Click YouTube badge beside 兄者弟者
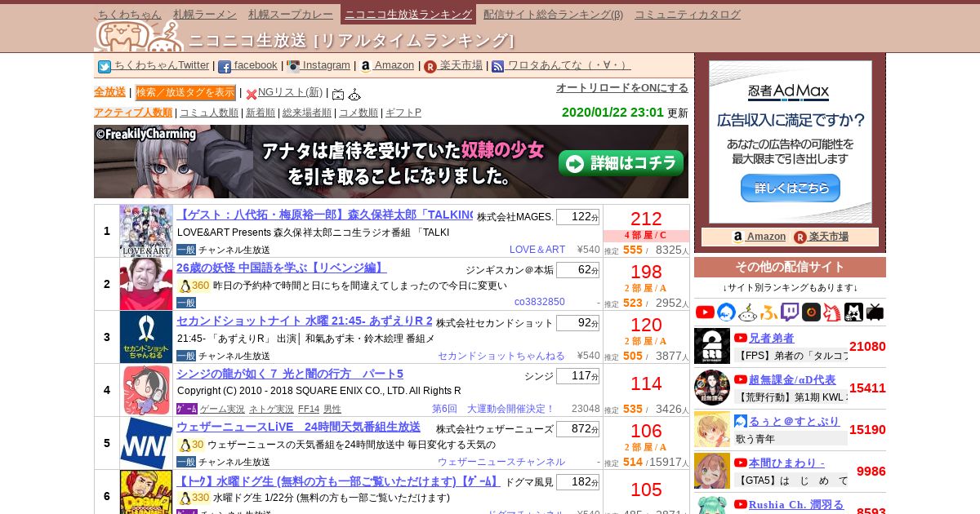 [741, 338]
